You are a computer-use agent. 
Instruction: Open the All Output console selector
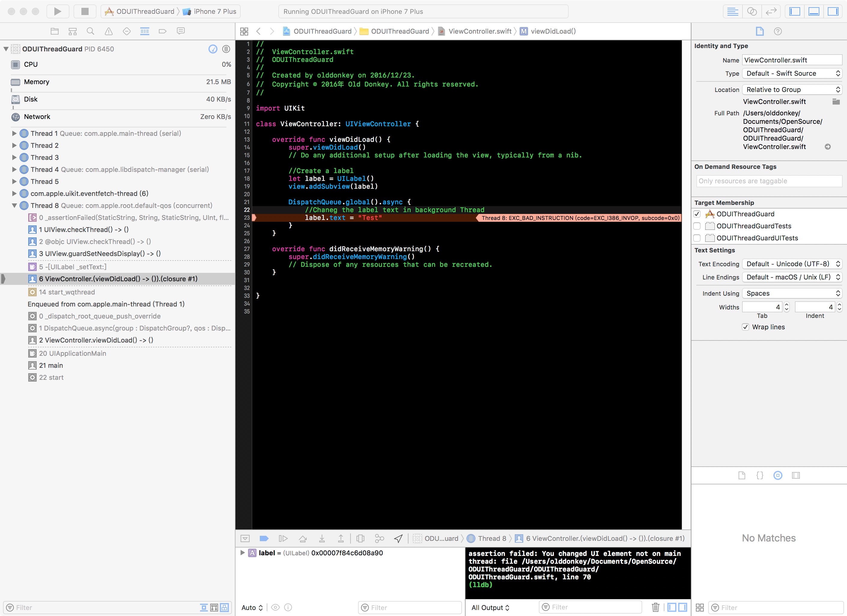[x=490, y=607]
